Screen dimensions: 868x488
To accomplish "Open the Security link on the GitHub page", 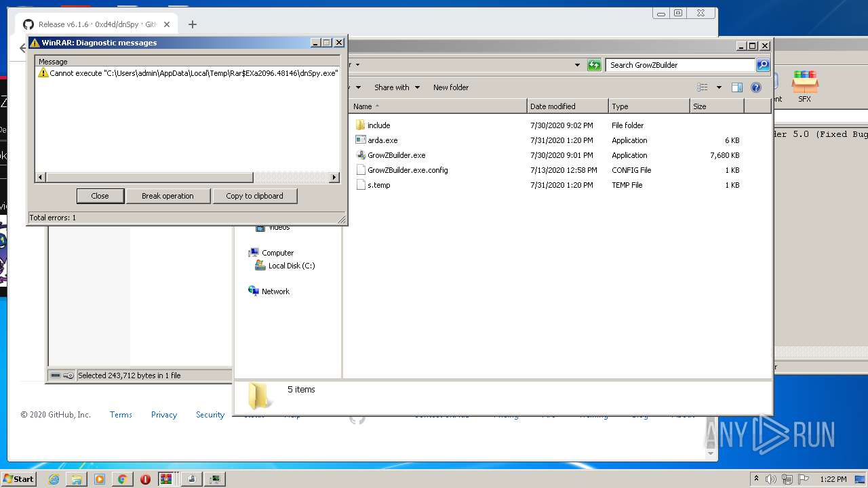I will pyautogui.click(x=210, y=415).
